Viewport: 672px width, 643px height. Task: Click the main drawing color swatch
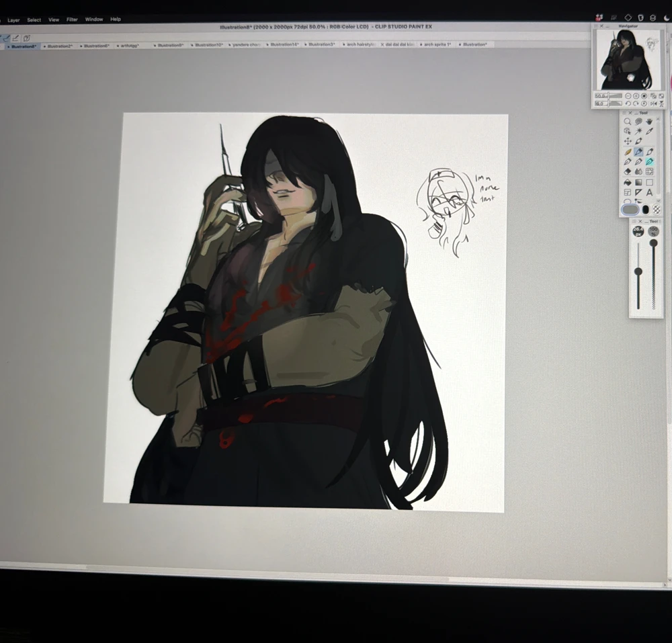pos(630,210)
